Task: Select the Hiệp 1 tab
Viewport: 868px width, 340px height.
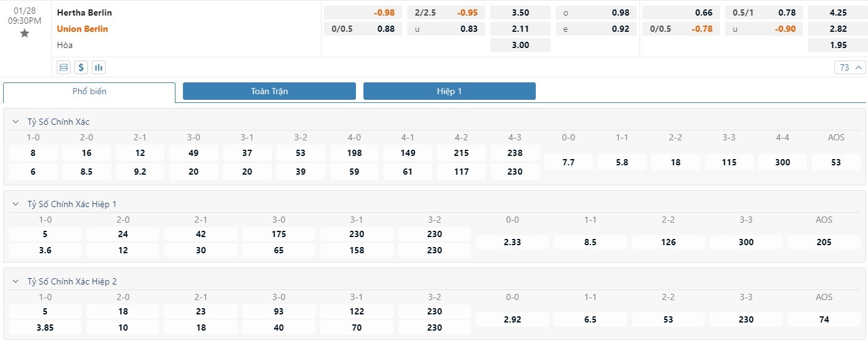Action: (449, 91)
